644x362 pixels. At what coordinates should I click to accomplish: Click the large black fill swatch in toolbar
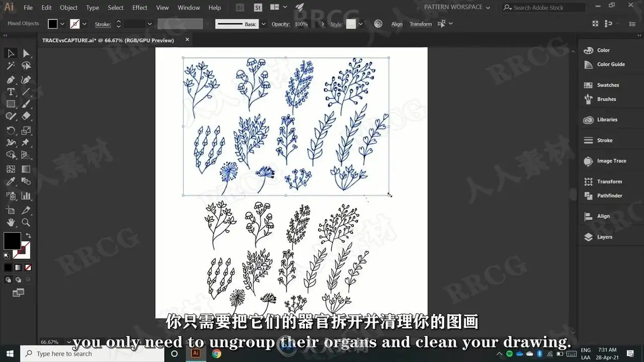click(x=12, y=241)
